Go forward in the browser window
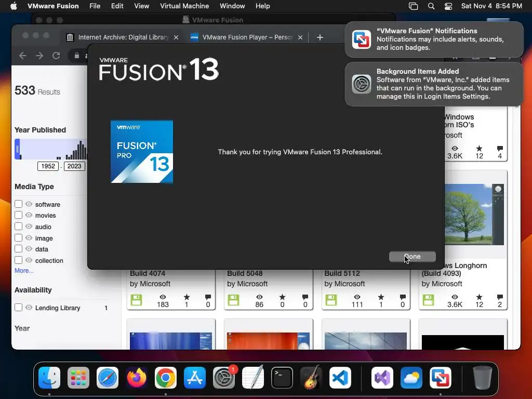The image size is (532, 399). pos(39,55)
